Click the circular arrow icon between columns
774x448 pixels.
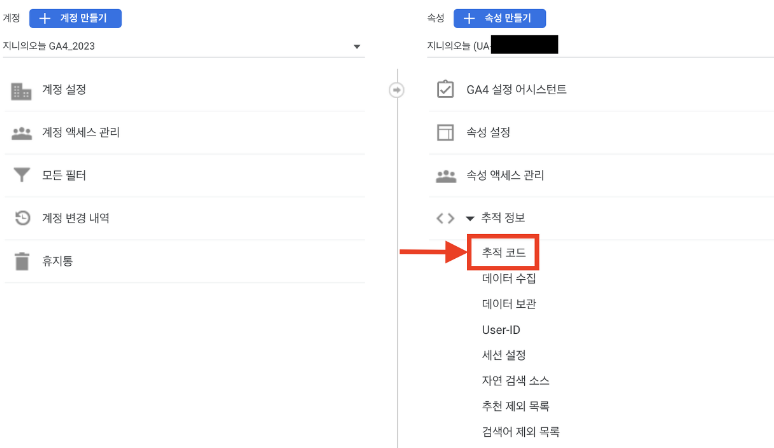point(396,90)
